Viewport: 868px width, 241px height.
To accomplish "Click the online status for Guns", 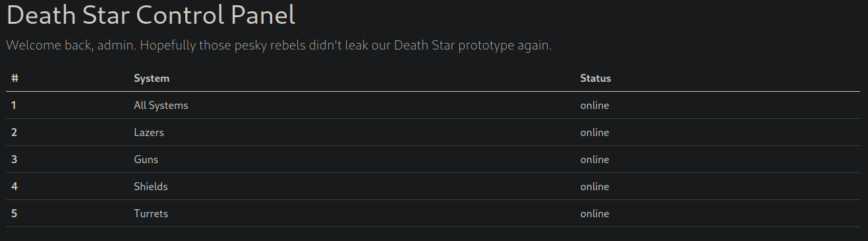I will tap(594, 159).
